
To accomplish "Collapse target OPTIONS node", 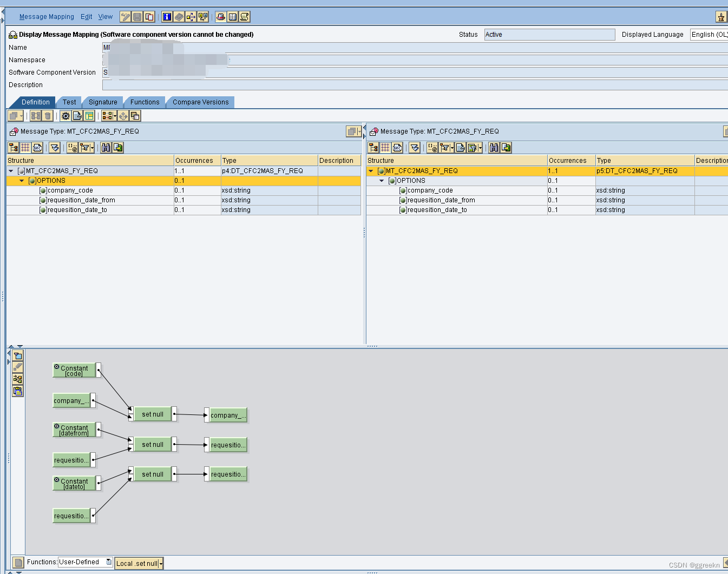I will click(382, 181).
